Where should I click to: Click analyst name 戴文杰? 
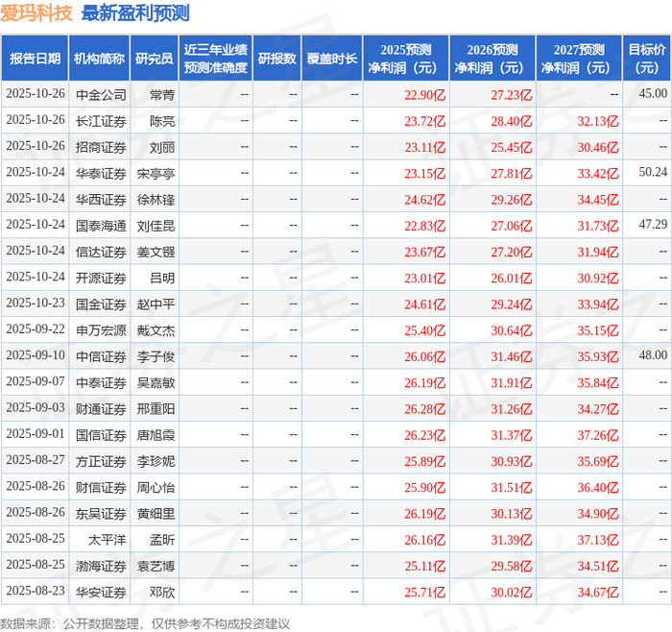(x=156, y=330)
